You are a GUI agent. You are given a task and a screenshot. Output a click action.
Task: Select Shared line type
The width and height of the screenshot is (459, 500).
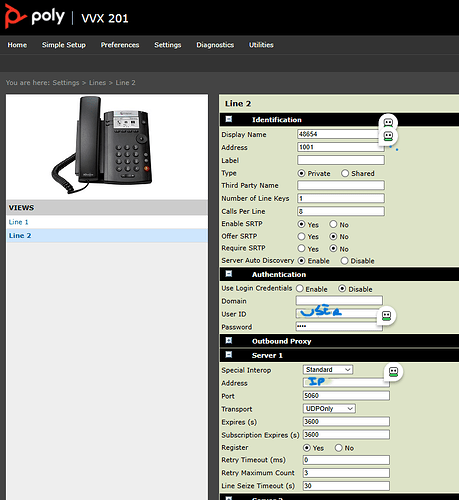click(x=345, y=173)
